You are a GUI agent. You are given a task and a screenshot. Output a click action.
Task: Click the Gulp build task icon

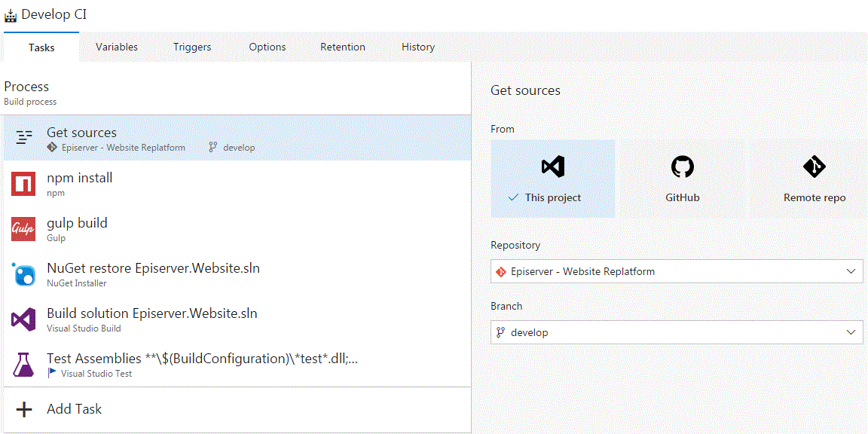point(23,228)
